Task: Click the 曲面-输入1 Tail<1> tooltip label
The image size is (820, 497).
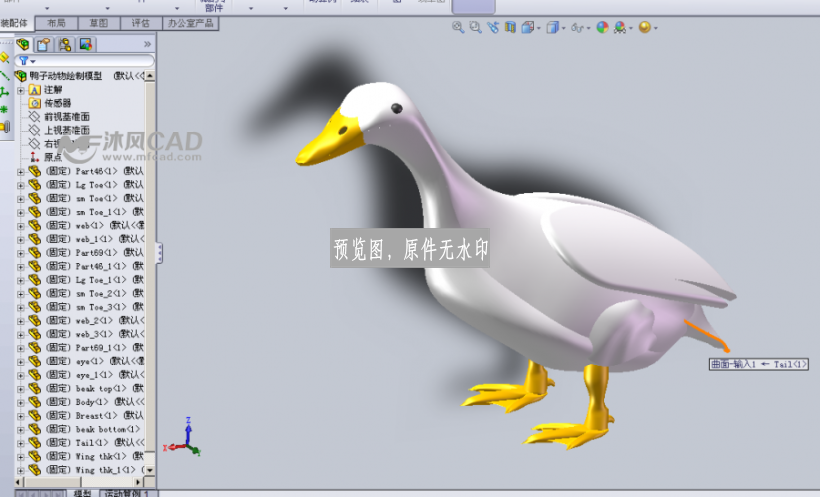Action: tap(759, 364)
